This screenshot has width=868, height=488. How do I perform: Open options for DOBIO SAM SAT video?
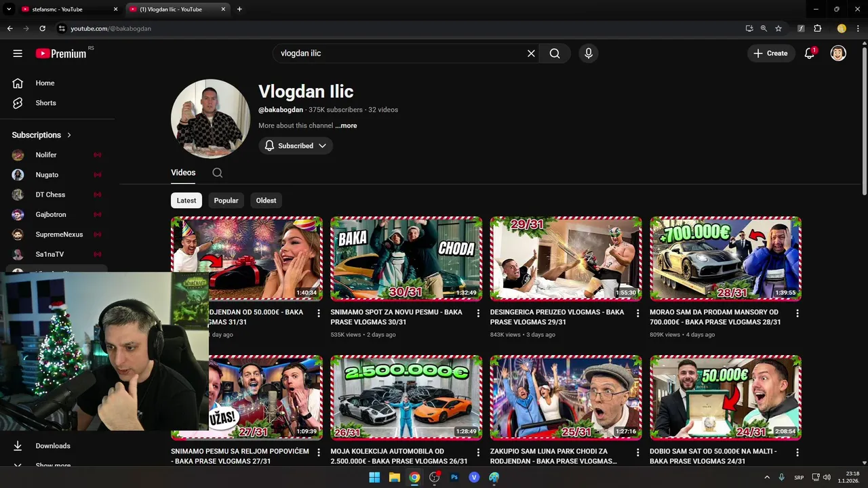[797, 452]
